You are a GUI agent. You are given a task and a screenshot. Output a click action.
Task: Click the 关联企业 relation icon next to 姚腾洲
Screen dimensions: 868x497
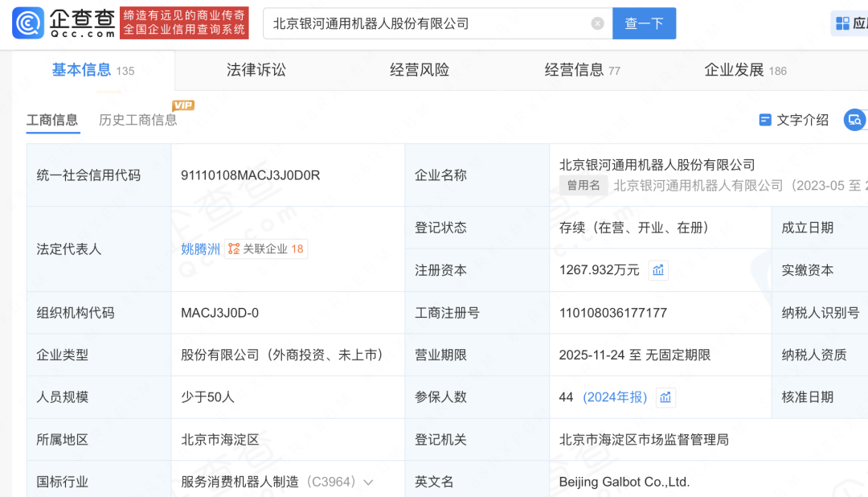click(234, 249)
